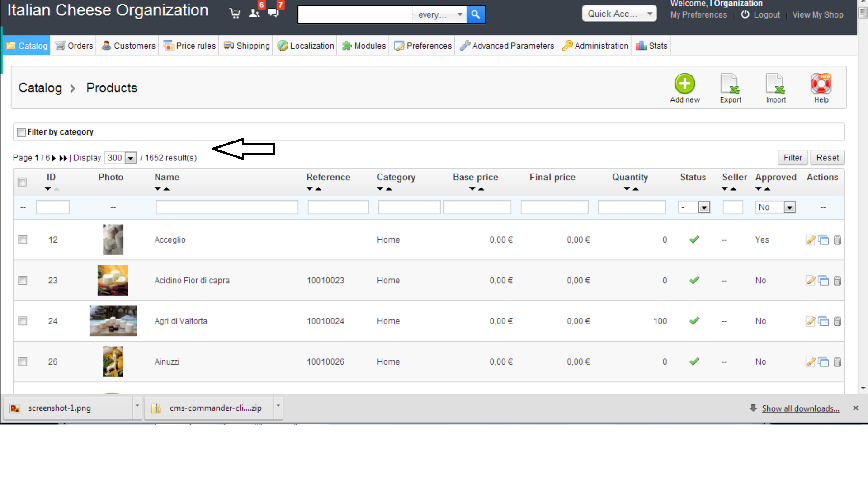The width and height of the screenshot is (868, 488).
Task: Click the shopping cart icon in header
Action: point(235,14)
